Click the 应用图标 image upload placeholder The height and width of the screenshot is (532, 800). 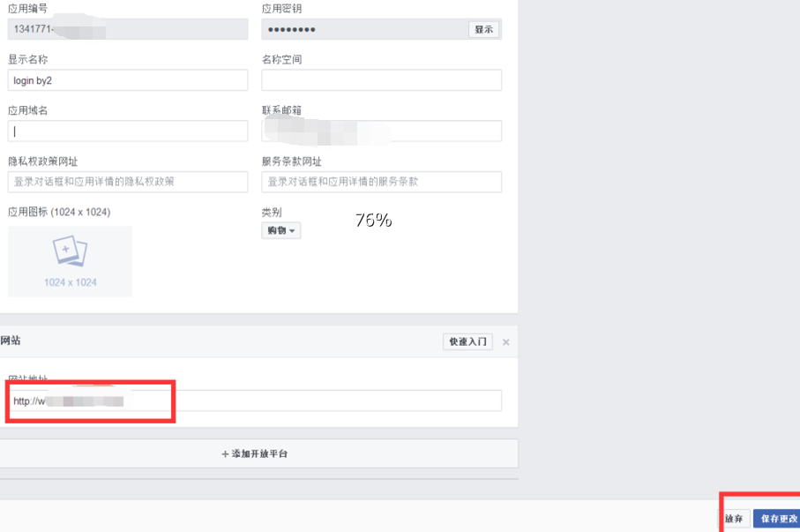70,261
